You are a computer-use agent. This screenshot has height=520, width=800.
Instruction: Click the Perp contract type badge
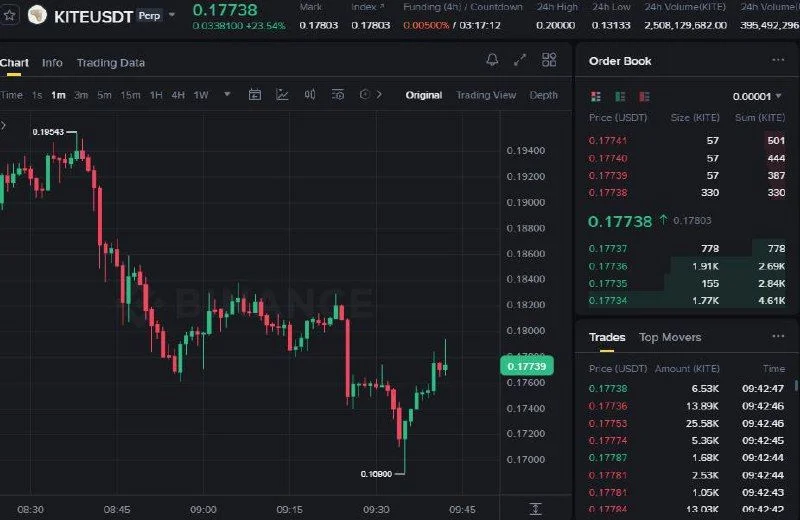149,16
